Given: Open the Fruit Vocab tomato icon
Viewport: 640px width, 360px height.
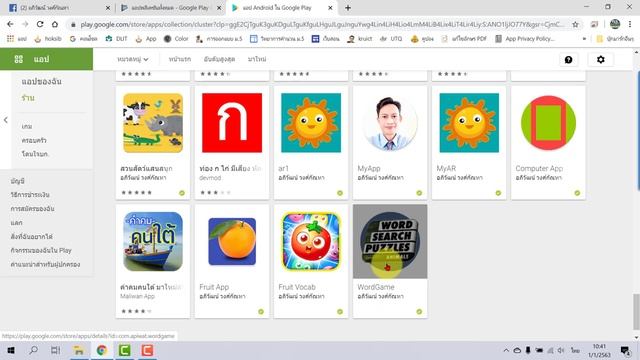Looking at the screenshot, I should pyautogui.click(x=311, y=241).
